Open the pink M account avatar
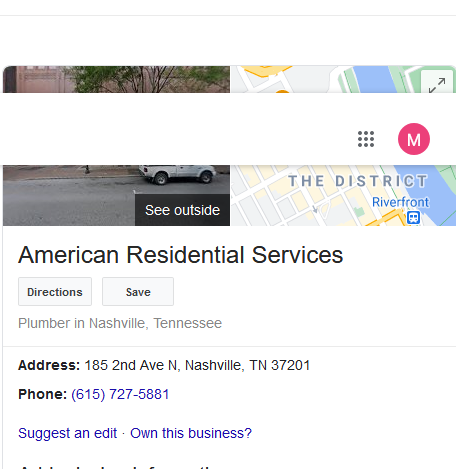456x469 pixels. [414, 139]
